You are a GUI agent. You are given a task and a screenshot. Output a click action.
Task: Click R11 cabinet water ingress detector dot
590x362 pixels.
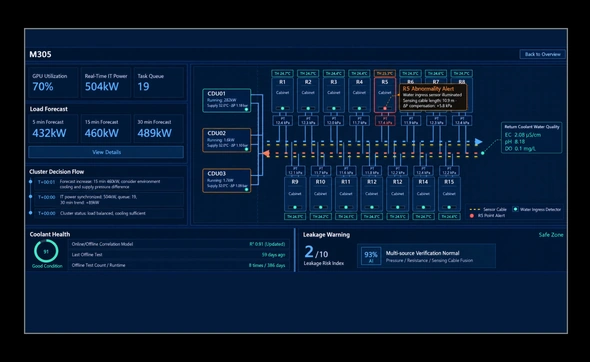click(x=346, y=207)
